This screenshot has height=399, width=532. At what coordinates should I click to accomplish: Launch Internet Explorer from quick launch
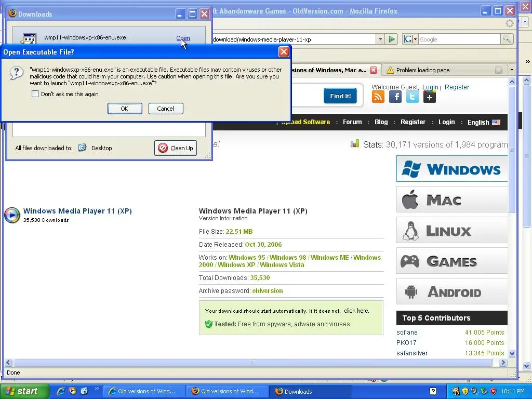click(61, 391)
